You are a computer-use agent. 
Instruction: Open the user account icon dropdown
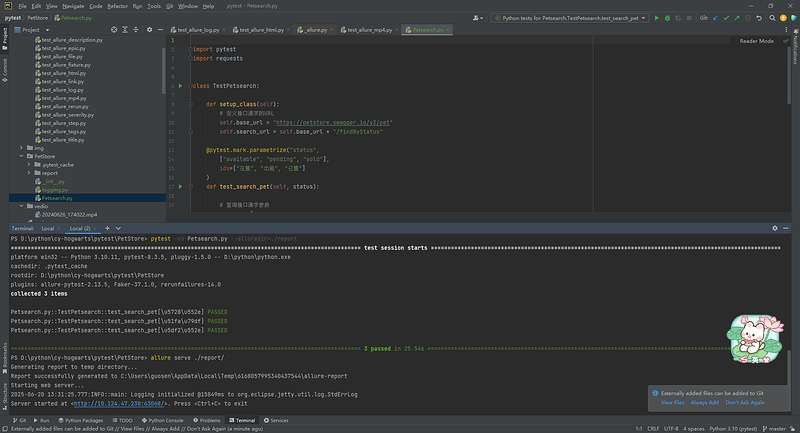point(478,18)
